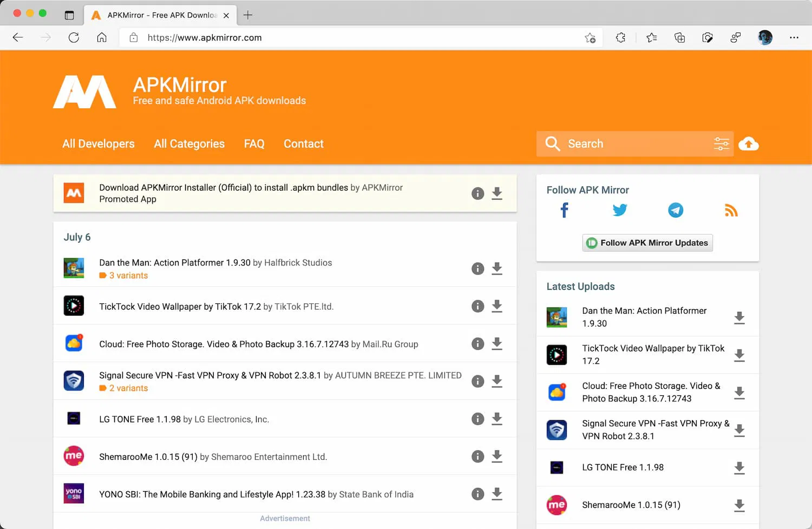Image resolution: width=812 pixels, height=529 pixels.
Task: Open the All Categories menu
Action: point(189,143)
